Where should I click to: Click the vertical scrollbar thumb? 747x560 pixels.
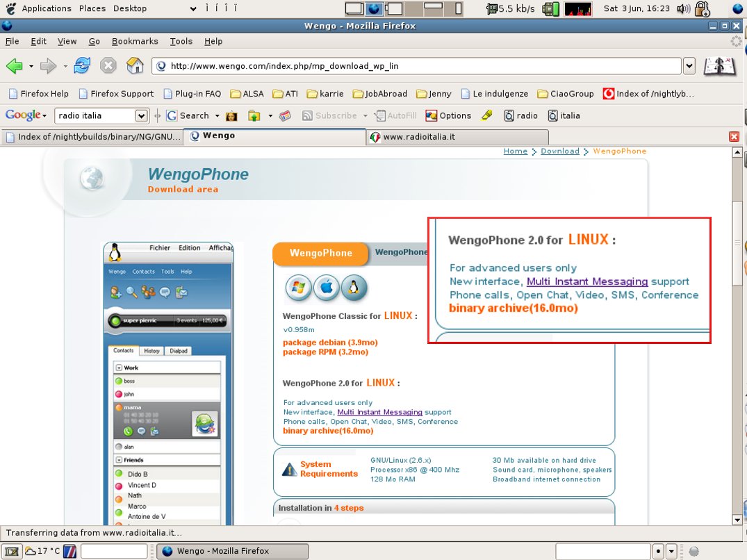(x=737, y=243)
